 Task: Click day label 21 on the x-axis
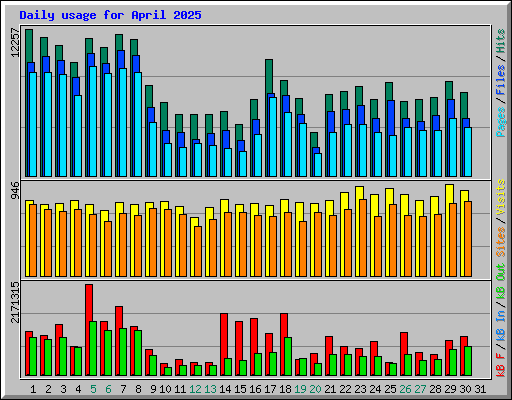tap(330, 389)
